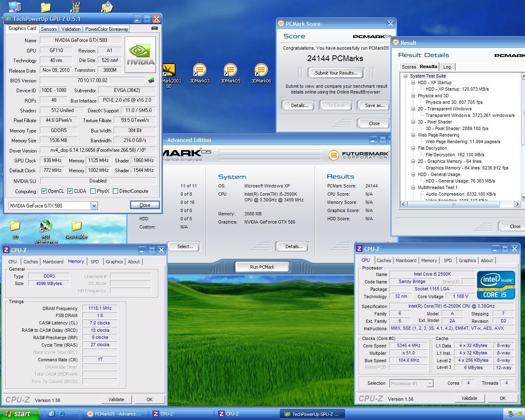The height and width of the screenshot is (420, 525).
Task: Open the PowerColor Giveaway tab
Action: tap(107, 29)
